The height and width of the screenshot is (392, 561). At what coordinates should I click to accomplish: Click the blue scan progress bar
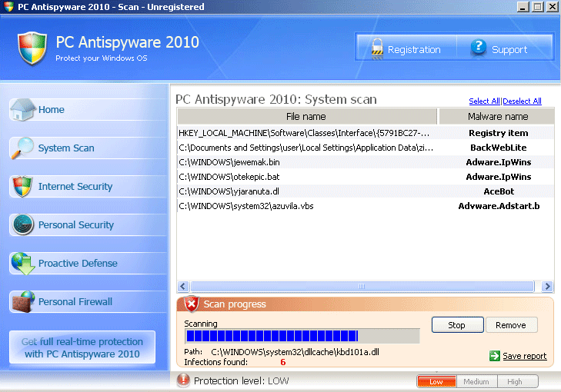(x=302, y=336)
